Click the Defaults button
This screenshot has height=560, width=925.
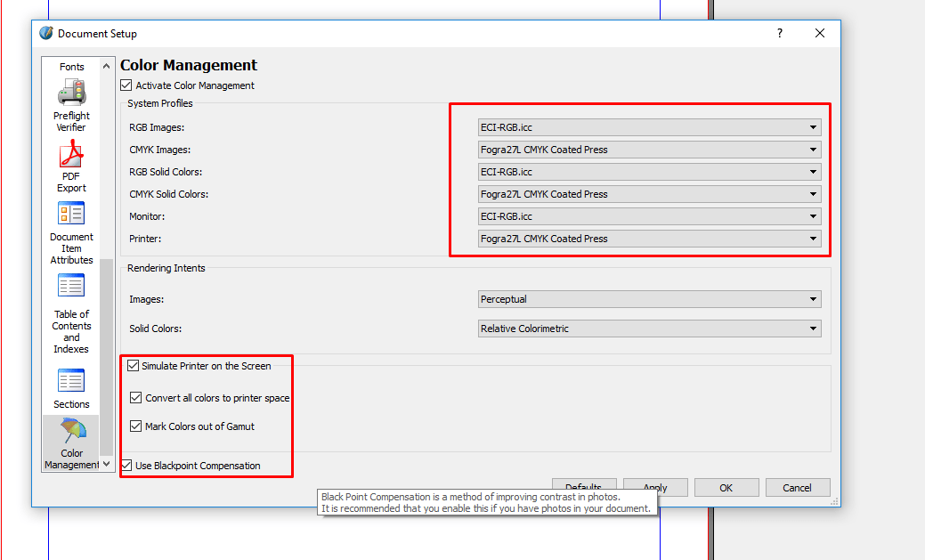584,487
